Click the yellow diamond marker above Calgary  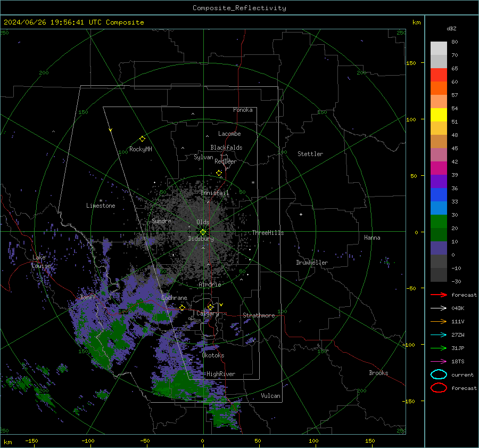[210, 307]
